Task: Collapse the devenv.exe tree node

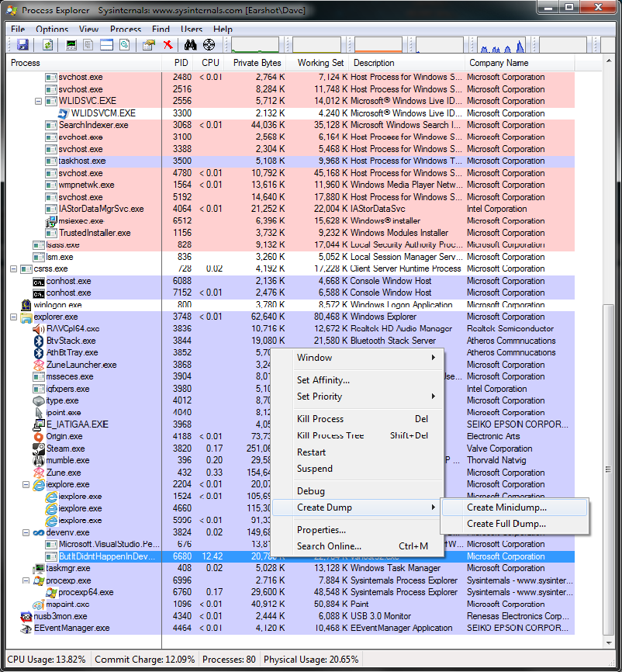Action: [26, 533]
